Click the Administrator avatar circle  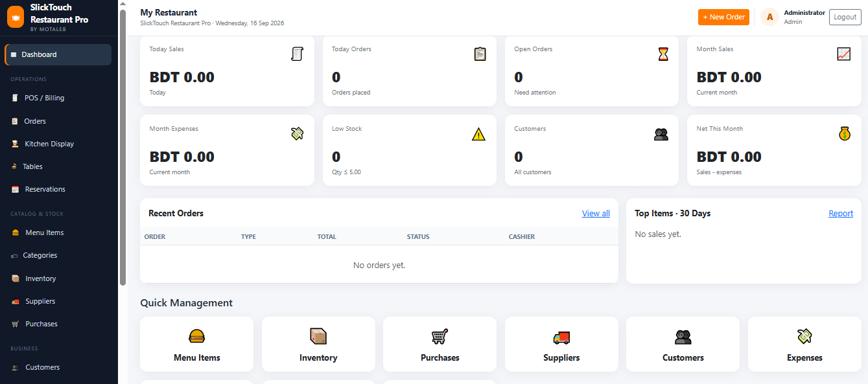coord(769,17)
